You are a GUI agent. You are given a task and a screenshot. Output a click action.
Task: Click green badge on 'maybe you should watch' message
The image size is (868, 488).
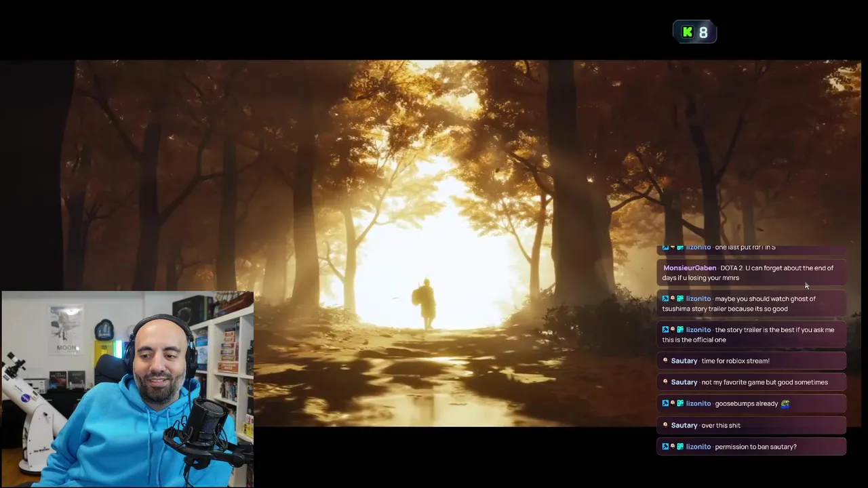[680, 298]
